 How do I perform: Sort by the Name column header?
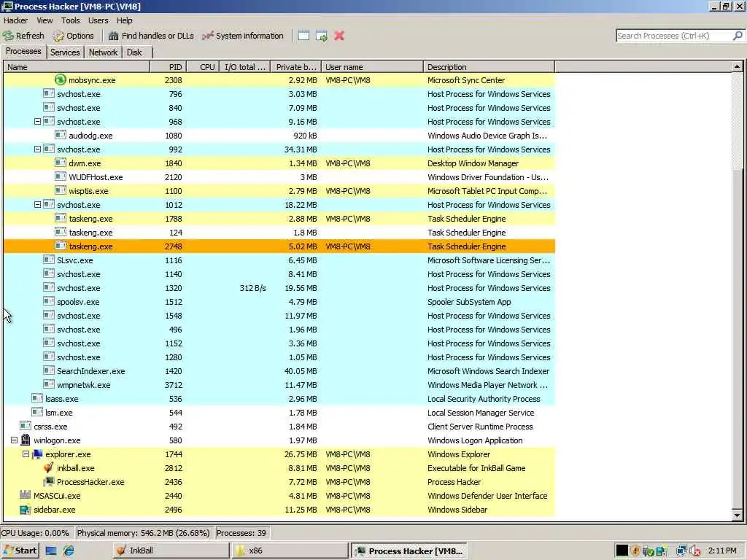click(77, 66)
